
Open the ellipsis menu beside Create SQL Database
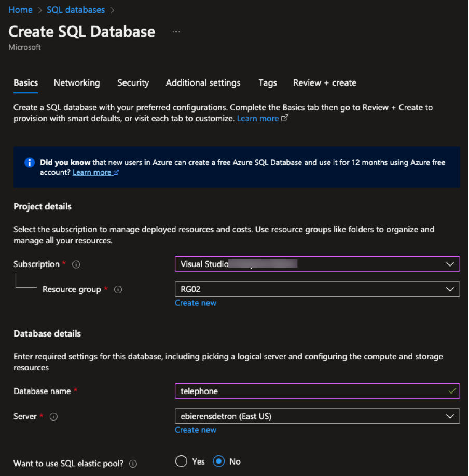[176, 31]
